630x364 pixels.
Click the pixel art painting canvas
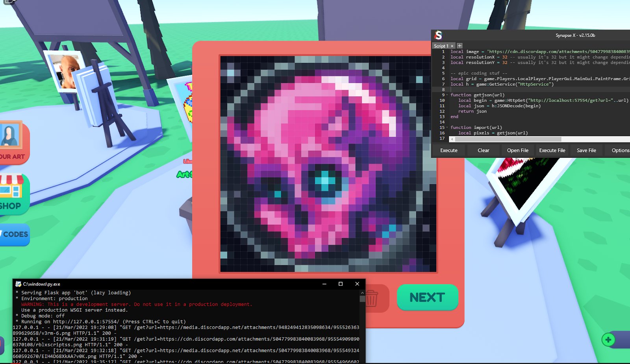click(x=328, y=164)
